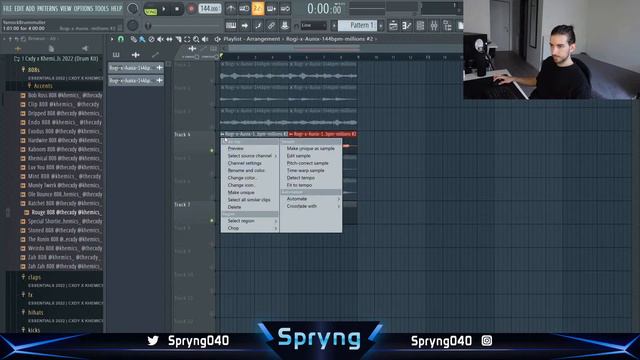
Task: Click the red Record button
Action: pyautogui.click(x=191, y=9)
